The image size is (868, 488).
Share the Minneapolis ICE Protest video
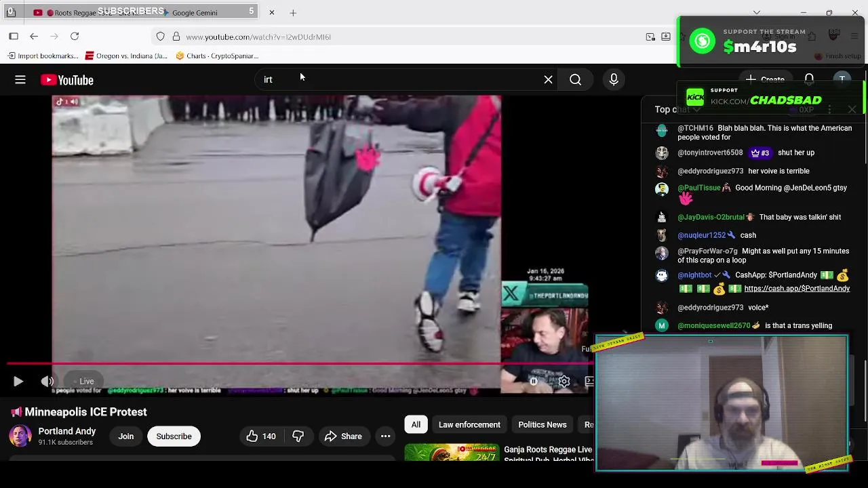pyautogui.click(x=343, y=436)
